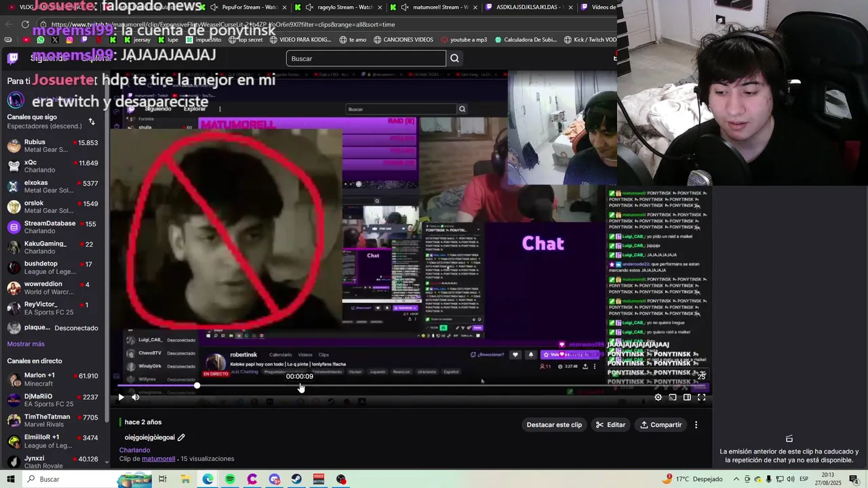Open the WhatsApp bookmark
This screenshot has height=488, width=868.
[x=41, y=40]
